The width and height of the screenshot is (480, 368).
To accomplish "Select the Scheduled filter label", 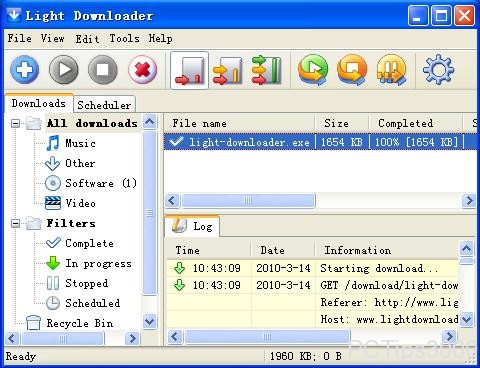I will click(93, 303).
